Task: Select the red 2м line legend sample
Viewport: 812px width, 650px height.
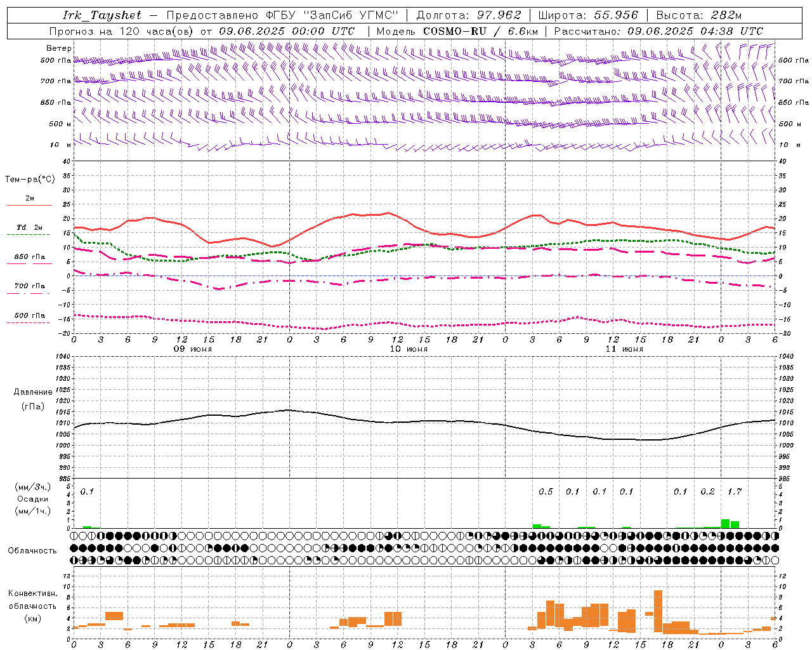Action: (29, 206)
